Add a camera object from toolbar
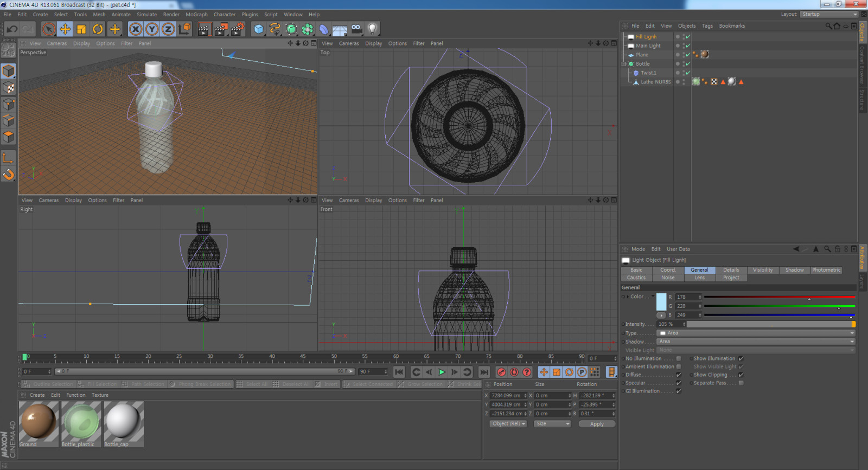This screenshot has width=868, height=470. pyautogui.click(x=356, y=29)
